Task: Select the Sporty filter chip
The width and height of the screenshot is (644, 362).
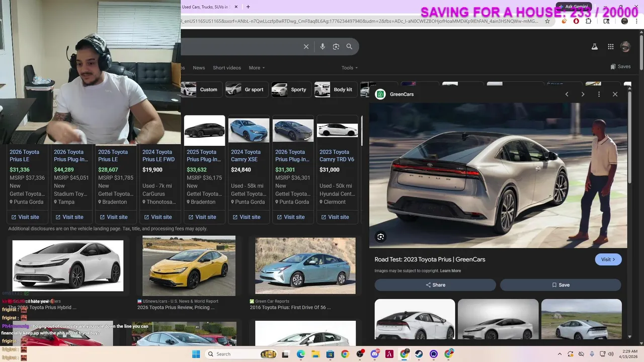Action: [291, 89]
